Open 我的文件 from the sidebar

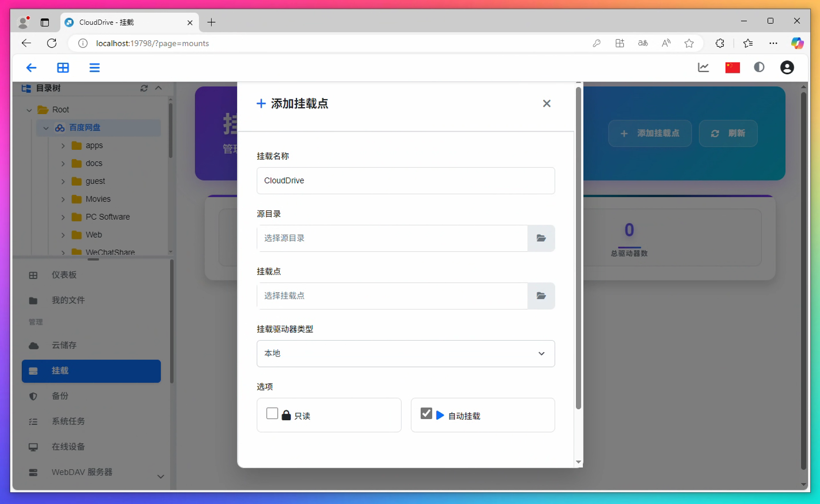click(x=68, y=300)
